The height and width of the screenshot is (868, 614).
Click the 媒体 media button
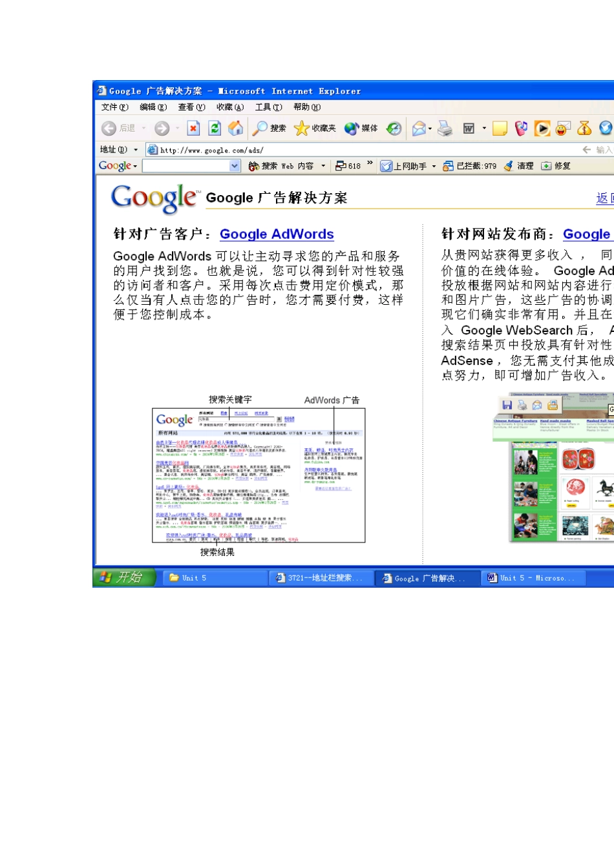click(x=361, y=129)
